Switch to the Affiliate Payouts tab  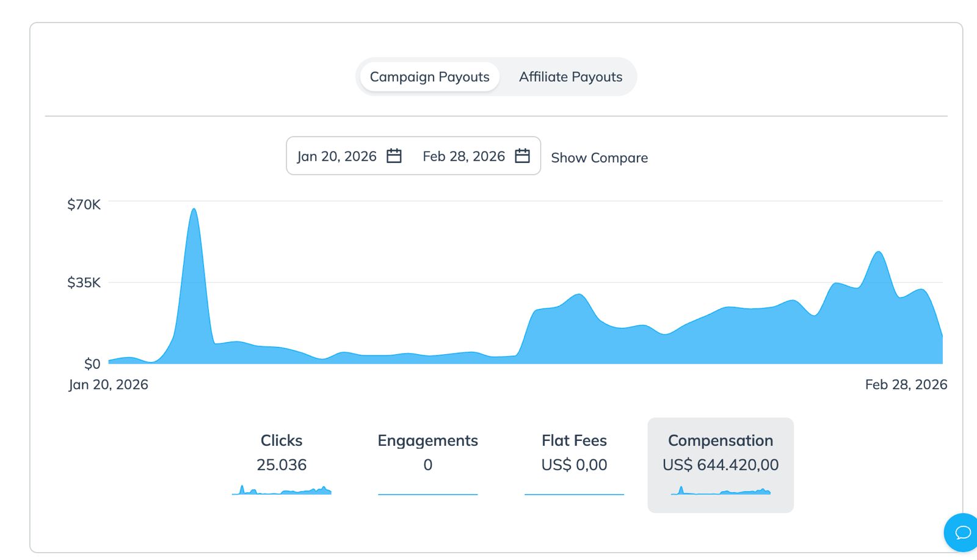(570, 77)
